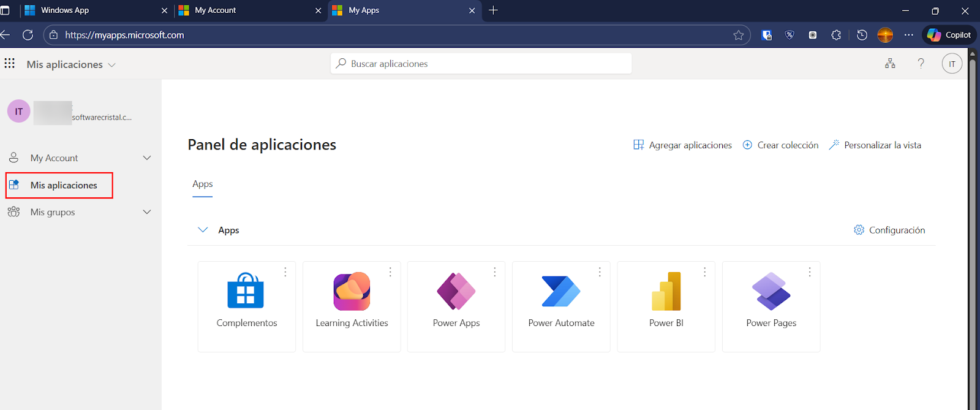Open the Complementos app tile
Viewport: 980px width, 410px height.
246,306
